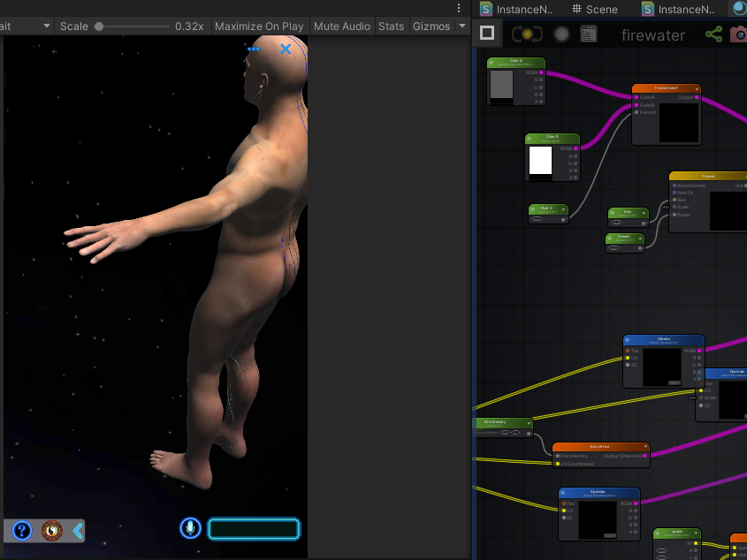
Task: Click the green share icon in shader editor
Action: pyautogui.click(x=713, y=34)
